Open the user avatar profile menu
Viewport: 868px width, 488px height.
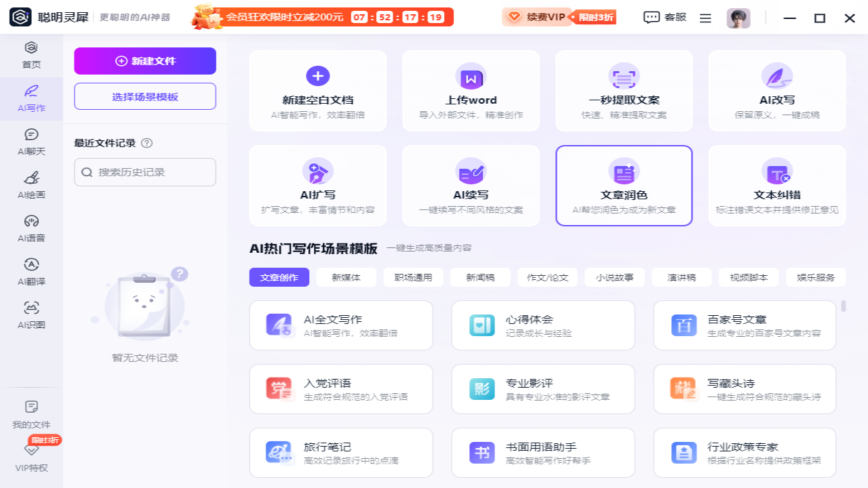738,18
